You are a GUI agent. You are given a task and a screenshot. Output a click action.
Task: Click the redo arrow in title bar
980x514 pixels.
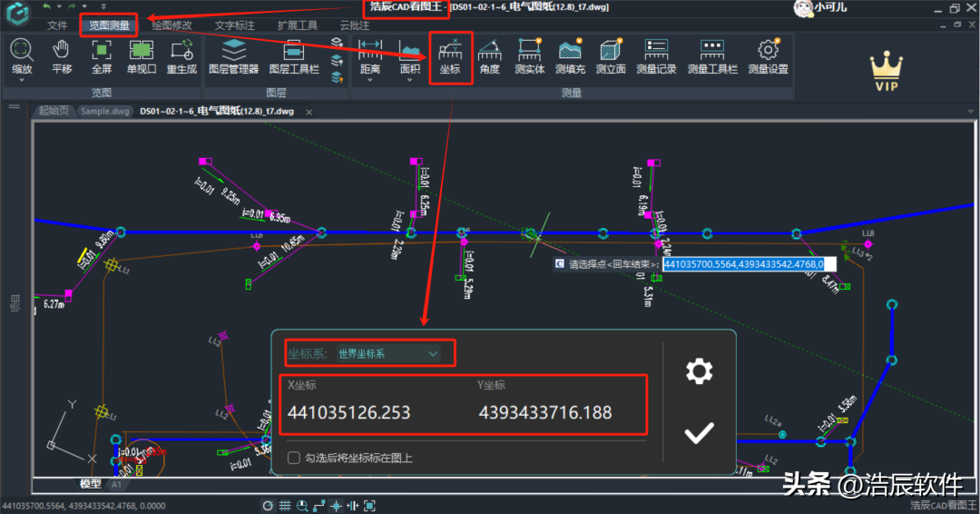point(72,6)
